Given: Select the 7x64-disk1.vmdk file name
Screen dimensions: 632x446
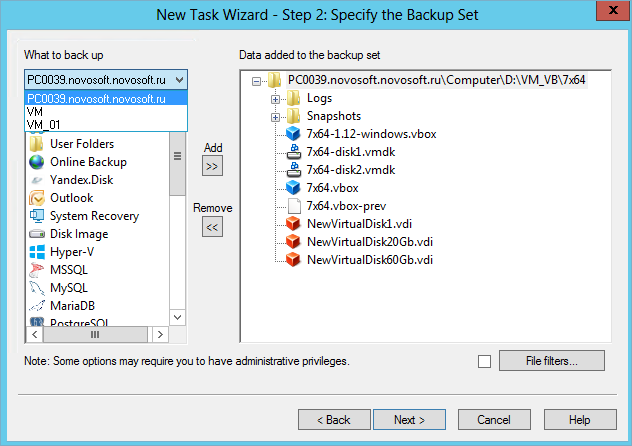Looking at the screenshot, I should [x=351, y=152].
